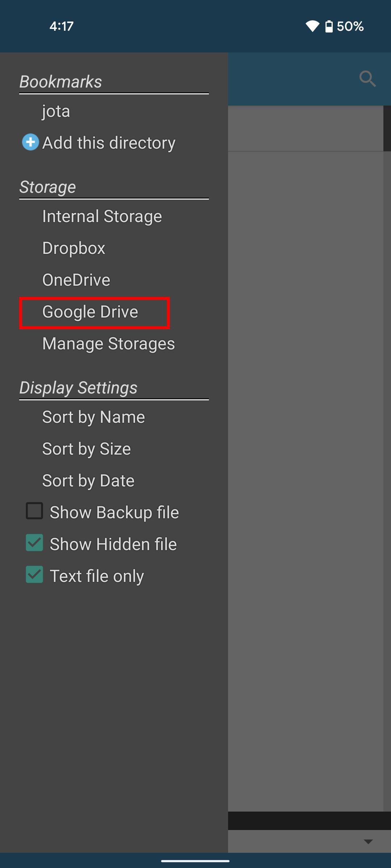The width and height of the screenshot is (391, 868).
Task: Open Manage Storages
Action: [108, 344]
